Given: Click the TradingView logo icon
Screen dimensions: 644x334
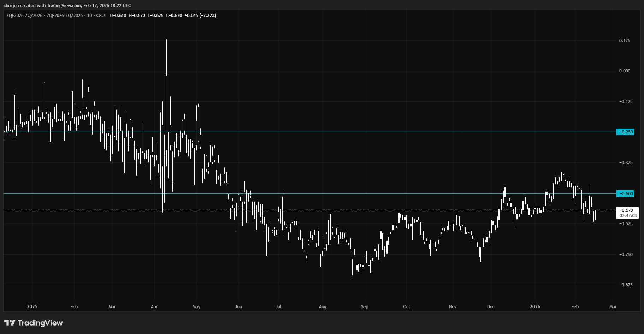Looking at the screenshot, I should point(10,323).
